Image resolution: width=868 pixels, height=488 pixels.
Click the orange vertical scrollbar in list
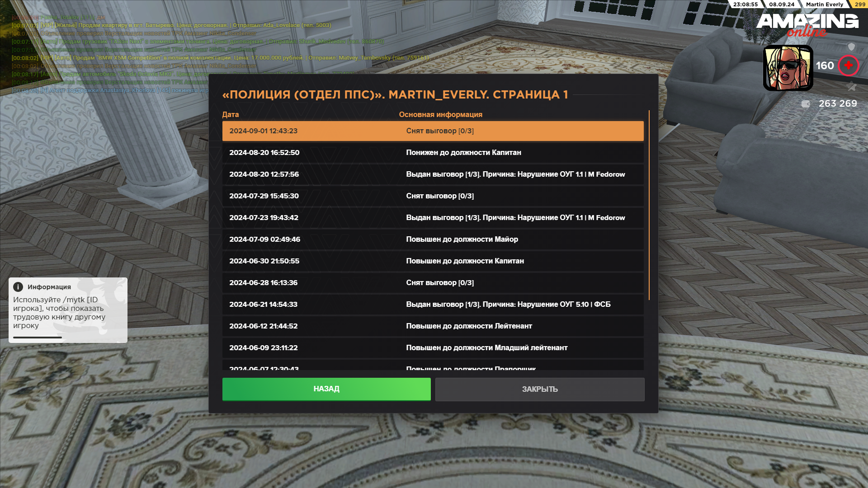(x=649, y=205)
